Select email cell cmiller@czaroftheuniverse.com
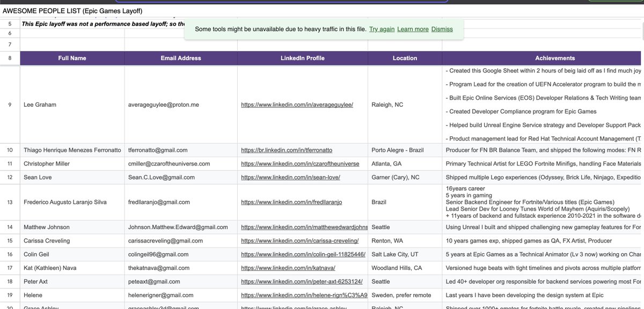644x309 pixels. [x=181, y=164]
